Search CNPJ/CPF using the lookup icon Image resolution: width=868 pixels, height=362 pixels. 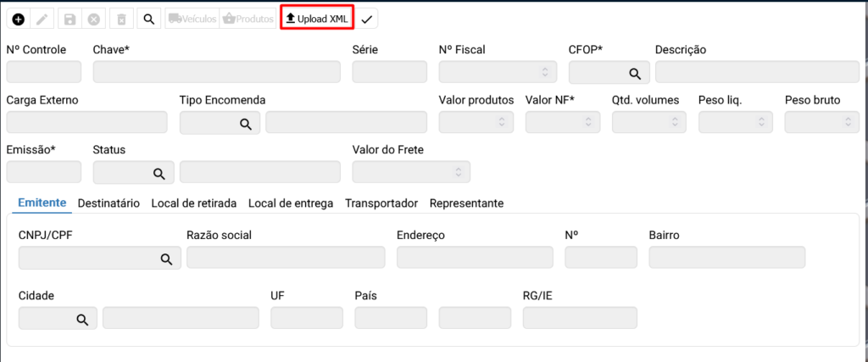click(166, 259)
